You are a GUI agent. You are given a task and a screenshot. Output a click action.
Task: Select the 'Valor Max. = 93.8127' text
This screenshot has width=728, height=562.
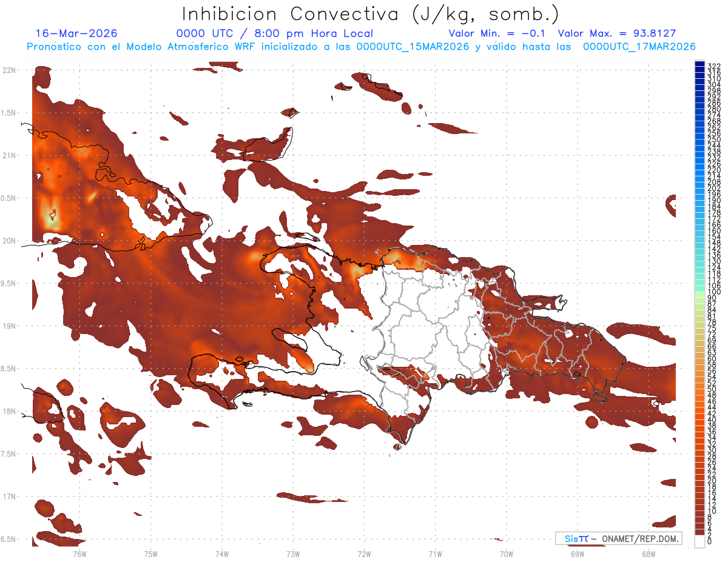(617, 33)
